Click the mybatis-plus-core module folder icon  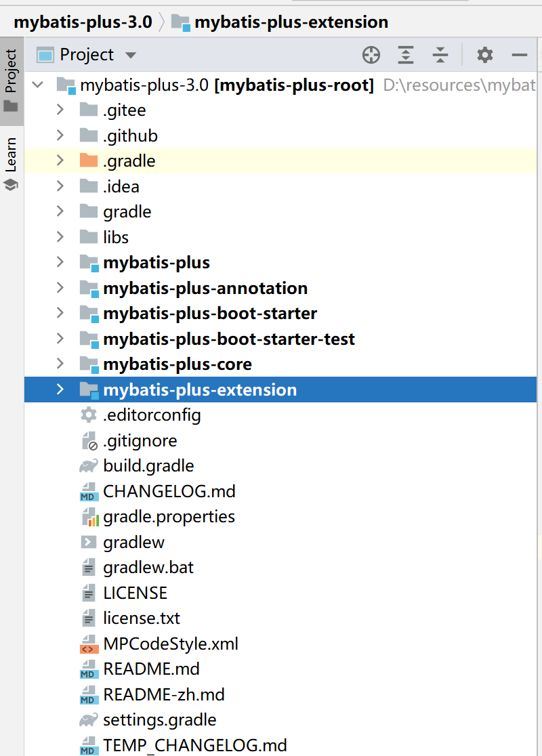pyautogui.click(x=89, y=364)
